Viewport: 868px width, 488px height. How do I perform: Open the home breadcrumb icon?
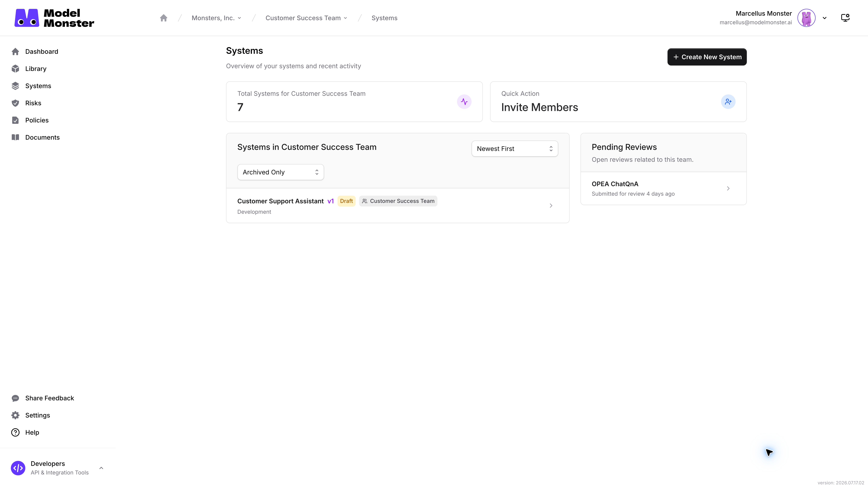pos(163,18)
